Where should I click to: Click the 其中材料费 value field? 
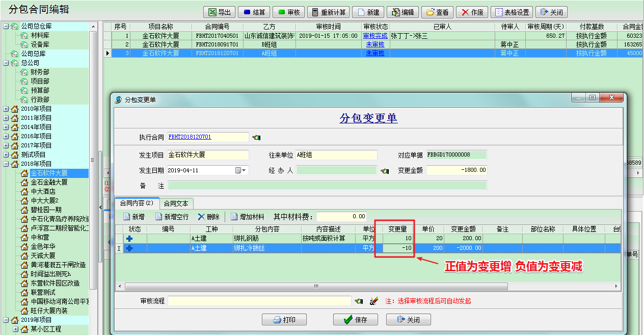[342, 217]
